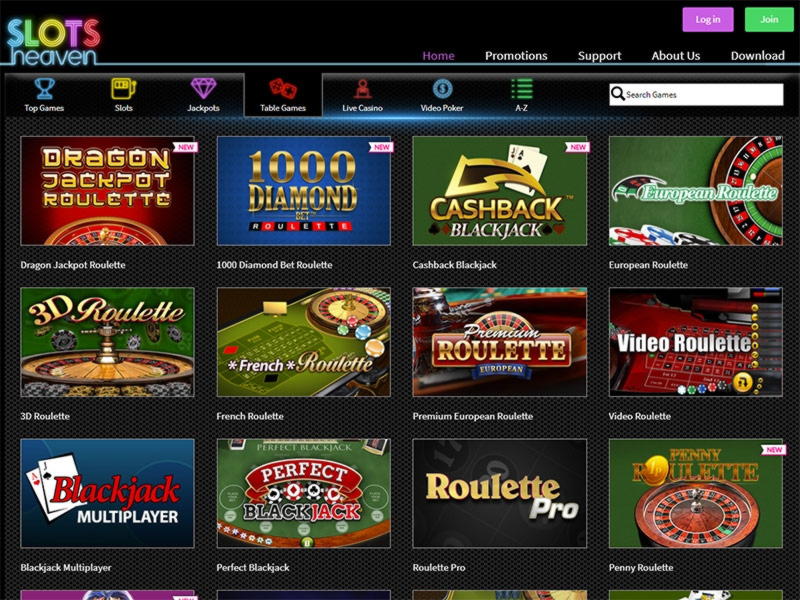The height and width of the screenshot is (600, 800).
Task: Launch the Video Roulette thumbnail
Action: coord(695,342)
